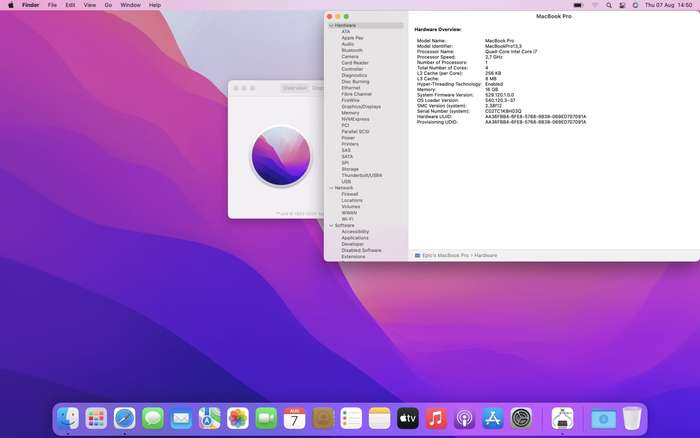Open Podcasts from the Dock
The height and width of the screenshot is (438, 700).
464,418
